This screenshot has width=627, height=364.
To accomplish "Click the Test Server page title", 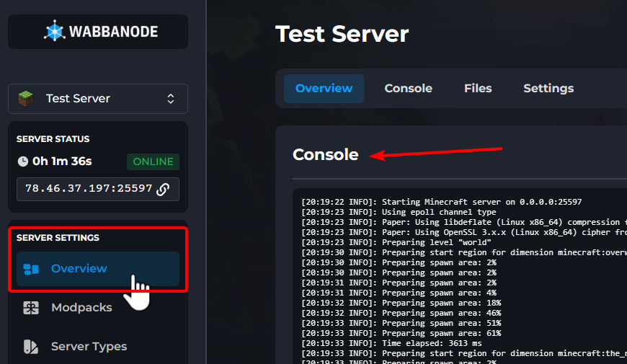I will [x=342, y=34].
